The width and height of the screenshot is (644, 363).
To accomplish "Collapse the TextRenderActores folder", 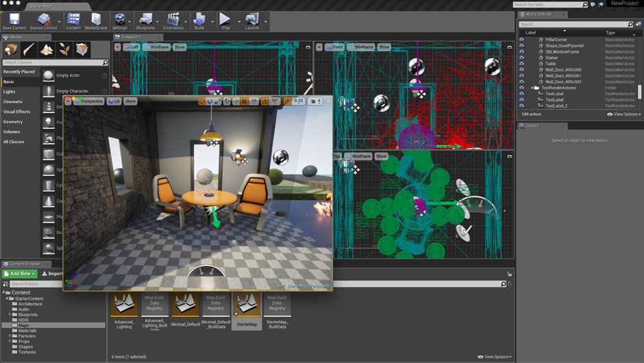I will [x=532, y=88].
